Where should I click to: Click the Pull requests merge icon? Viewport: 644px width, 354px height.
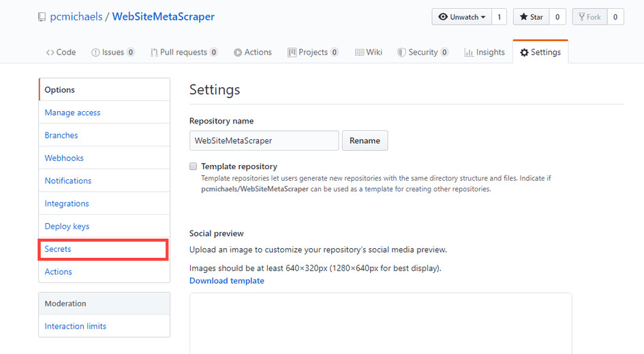tap(154, 53)
